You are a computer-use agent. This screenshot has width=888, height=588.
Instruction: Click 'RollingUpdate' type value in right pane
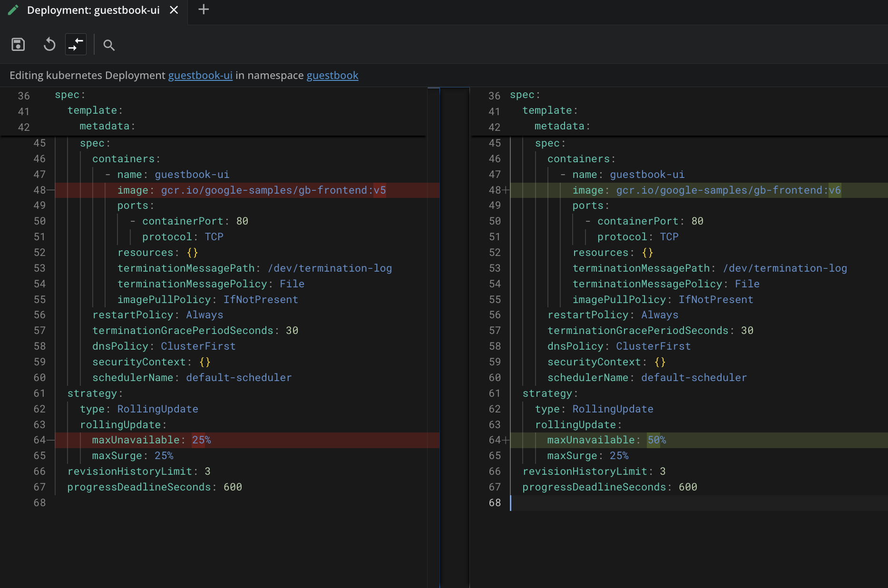tap(613, 409)
